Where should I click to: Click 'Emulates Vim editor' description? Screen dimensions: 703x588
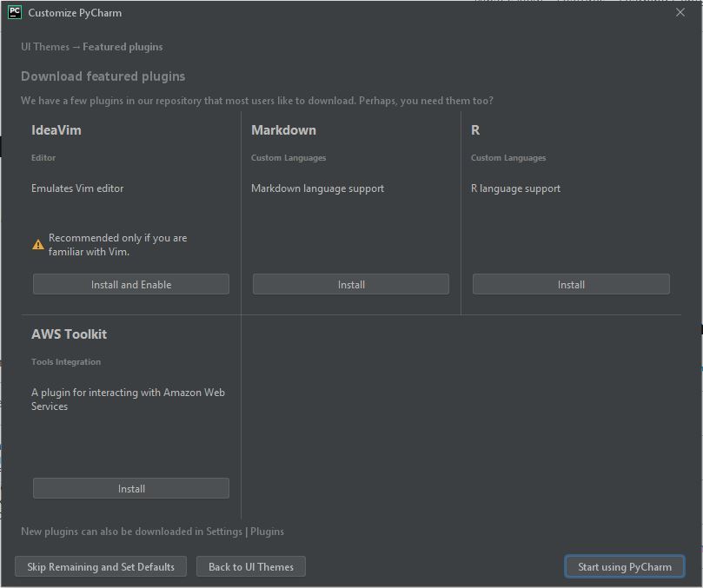[77, 188]
